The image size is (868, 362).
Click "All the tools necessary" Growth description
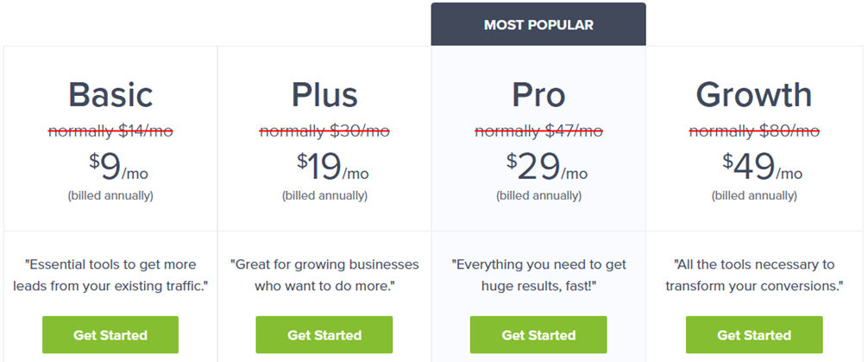[754, 276]
